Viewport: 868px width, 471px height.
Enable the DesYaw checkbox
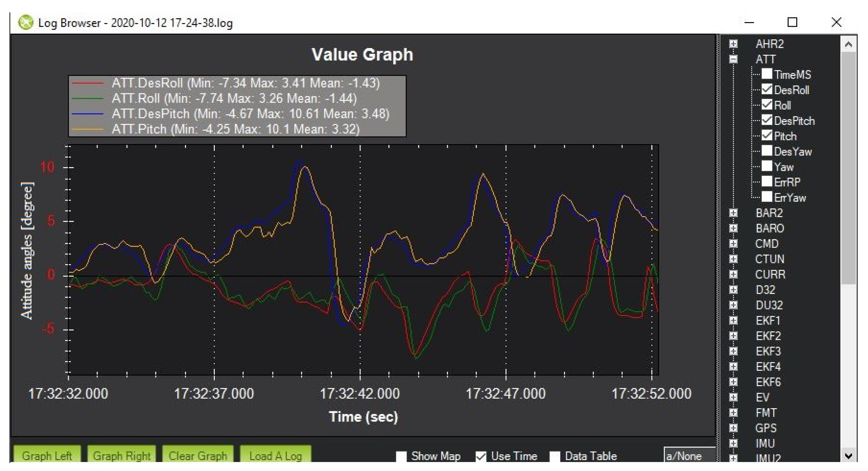pos(767,151)
